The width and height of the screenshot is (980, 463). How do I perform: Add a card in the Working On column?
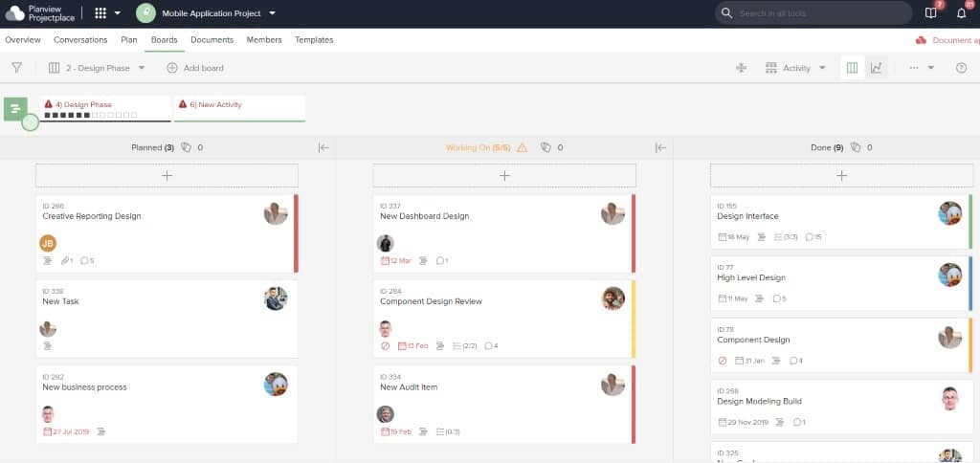coord(504,176)
